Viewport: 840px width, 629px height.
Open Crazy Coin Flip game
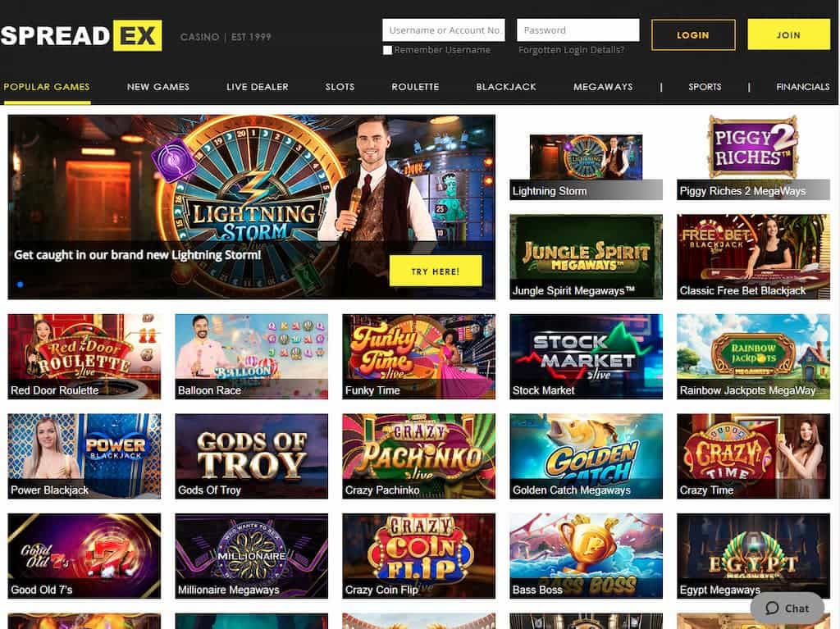(419, 555)
